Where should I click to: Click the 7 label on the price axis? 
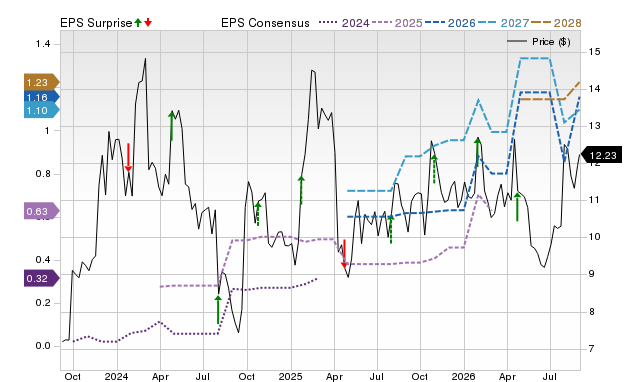(x=591, y=349)
